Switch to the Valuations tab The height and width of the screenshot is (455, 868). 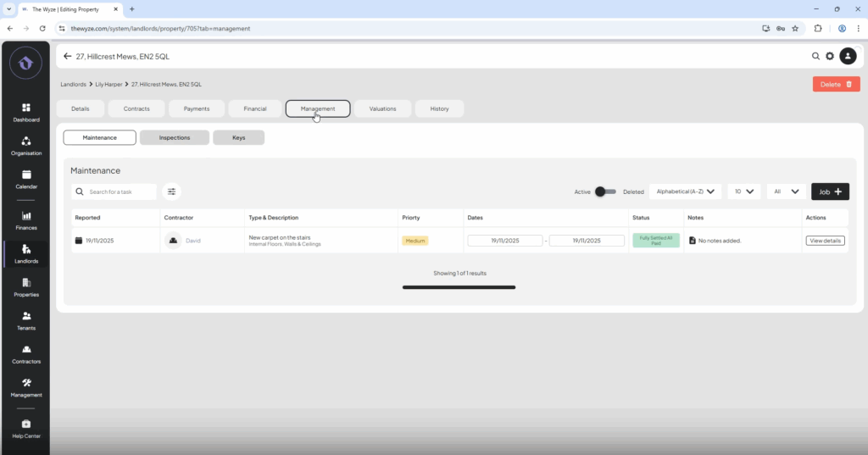(382, 108)
